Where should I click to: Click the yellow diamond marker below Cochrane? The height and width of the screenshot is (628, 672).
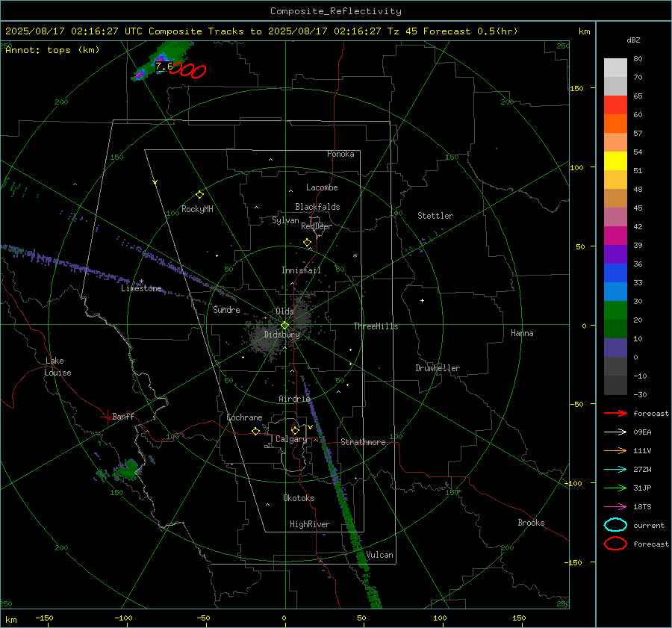coord(255,431)
